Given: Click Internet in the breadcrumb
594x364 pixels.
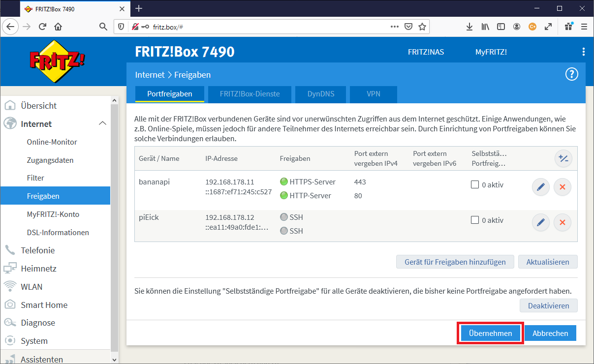Looking at the screenshot, I should pos(150,75).
